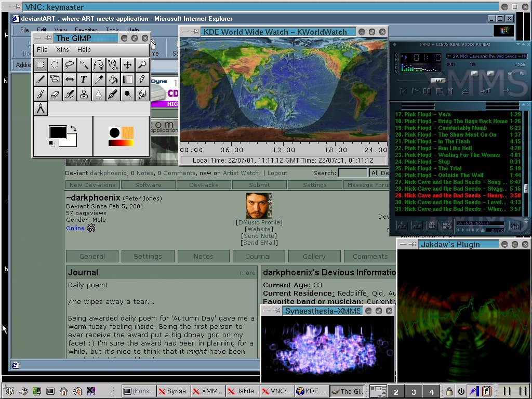The width and height of the screenshot is (532, 399).
Task: Select playlist entry Pink Floyd – The Trial
Action: (458, 168)
